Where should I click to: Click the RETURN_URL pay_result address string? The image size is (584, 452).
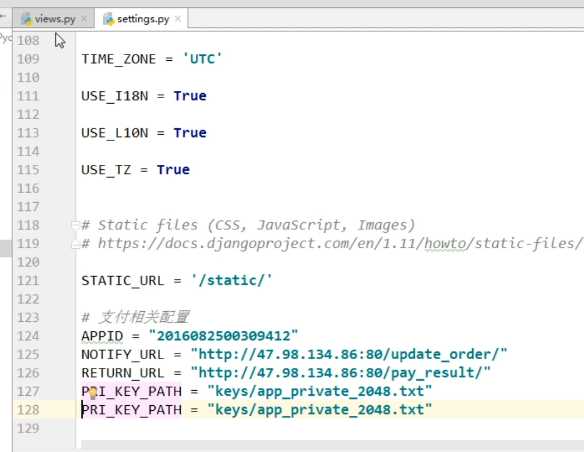pos(340,373)
